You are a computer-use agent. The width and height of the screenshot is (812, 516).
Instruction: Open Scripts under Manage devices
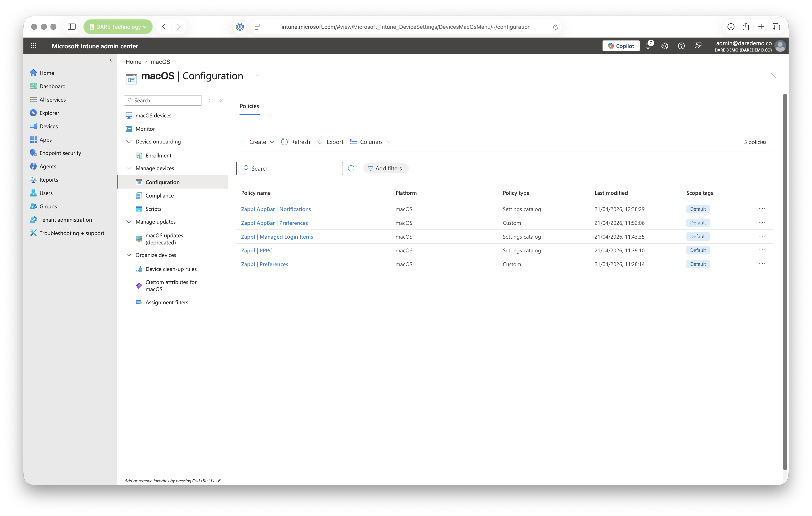pos(153,209)
